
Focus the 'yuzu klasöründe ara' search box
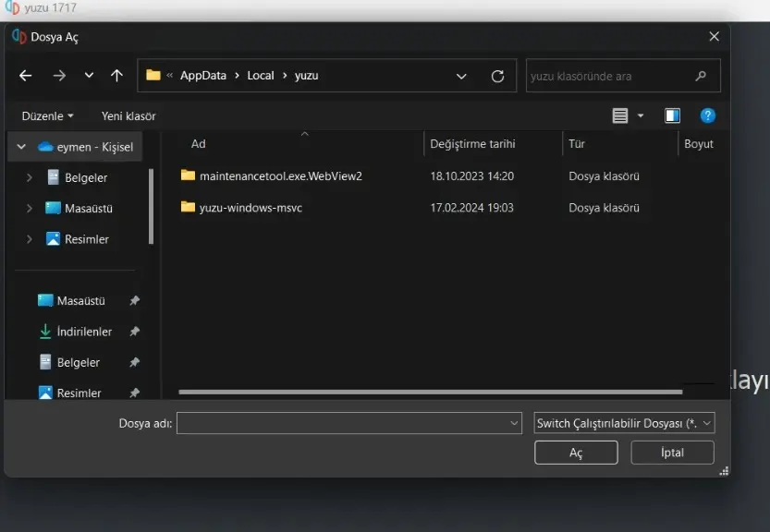pyautogui.click(x=623, y=76)
